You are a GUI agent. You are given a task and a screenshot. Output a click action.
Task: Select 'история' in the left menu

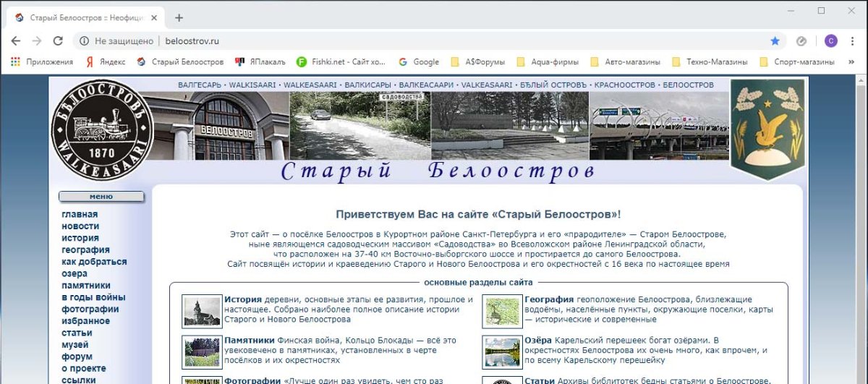coord(80,238)
